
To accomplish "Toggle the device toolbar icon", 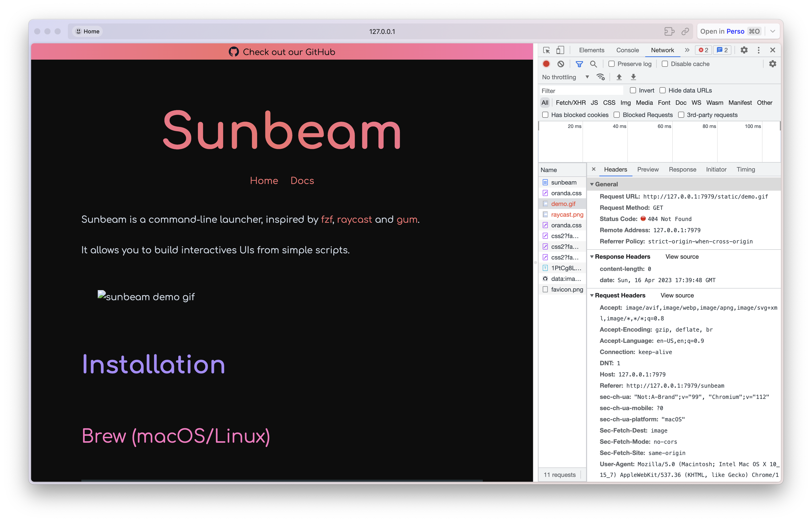I will tap(560, 50).
